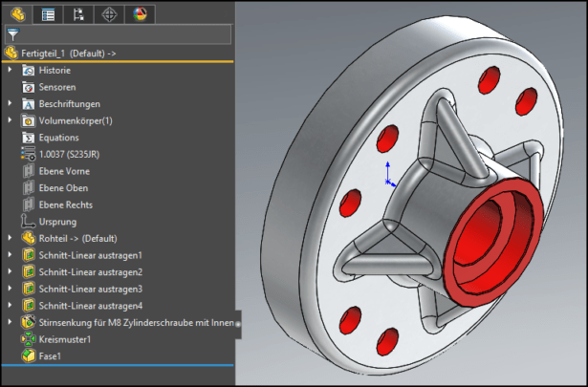Select the Ebene Vorne plane
Viewport: 588px width, 387px height.
(x=63, y=171)
